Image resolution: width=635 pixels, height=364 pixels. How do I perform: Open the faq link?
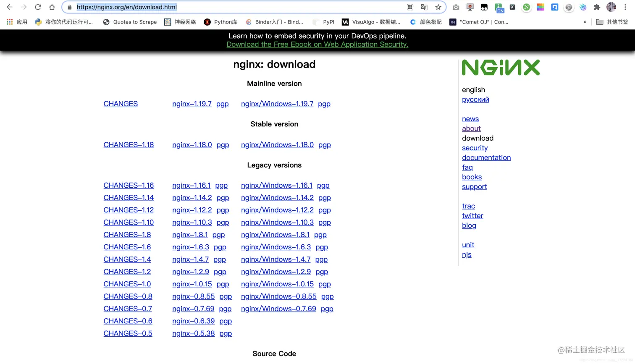pos(467,167)
